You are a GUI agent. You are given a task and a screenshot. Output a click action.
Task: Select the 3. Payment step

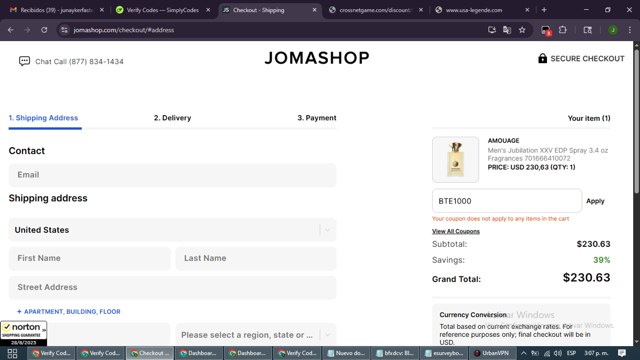click(317, 118)
